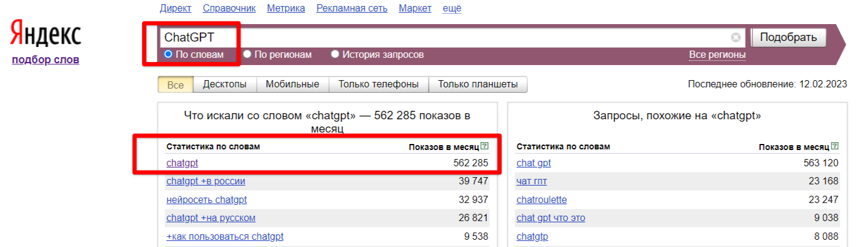Screen dimensions: 868x247
Task: Click the Что искали со словом «chatgpt» heading
Action: [x=328, y=122]
